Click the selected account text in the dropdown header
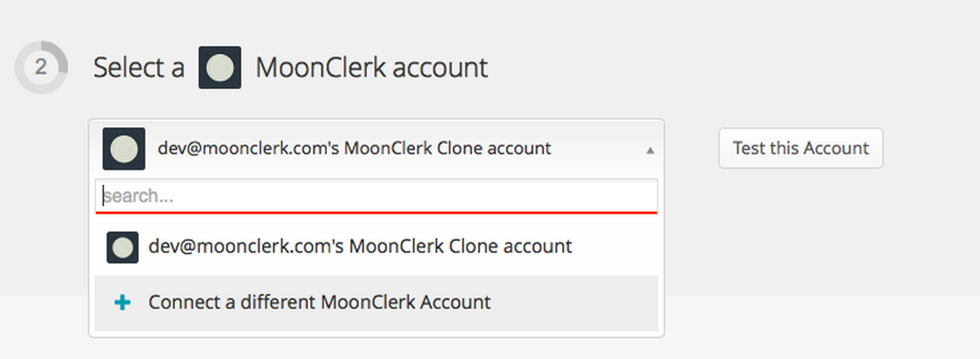 click(x=355, y=149)
